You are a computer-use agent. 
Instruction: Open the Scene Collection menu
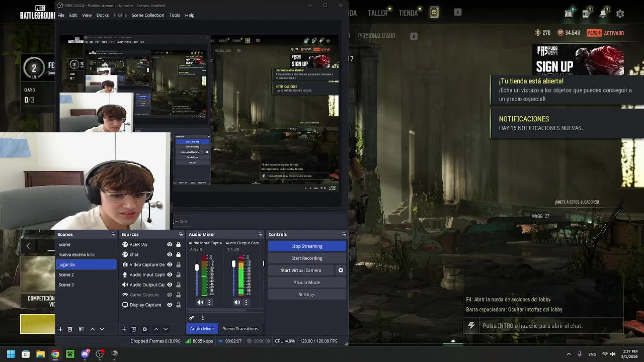click(148, 15)
